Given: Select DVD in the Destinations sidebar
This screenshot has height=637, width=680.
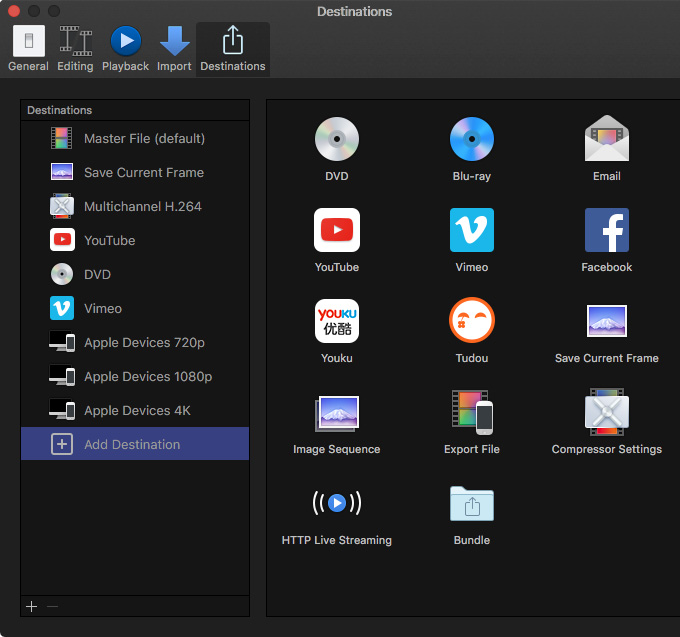Looking at the screenshot, I should click(135, 274).
